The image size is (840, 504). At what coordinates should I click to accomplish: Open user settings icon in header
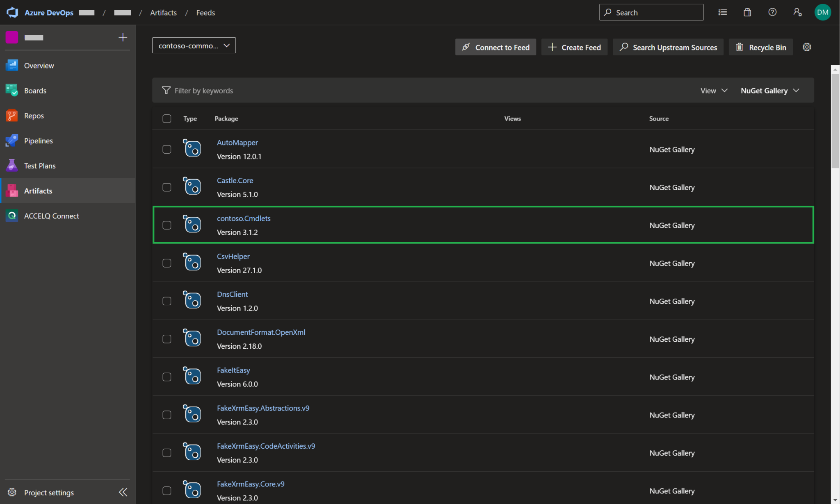tap(797, 12)
